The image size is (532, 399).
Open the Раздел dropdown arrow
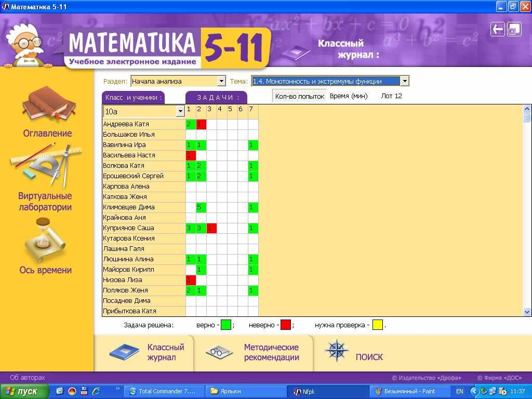click(x=221, y=81)
